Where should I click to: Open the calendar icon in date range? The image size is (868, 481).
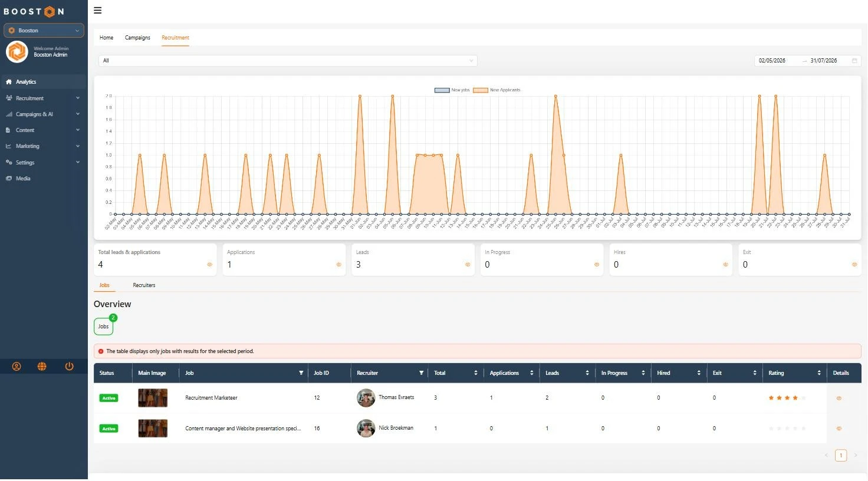tap(854, 61)
